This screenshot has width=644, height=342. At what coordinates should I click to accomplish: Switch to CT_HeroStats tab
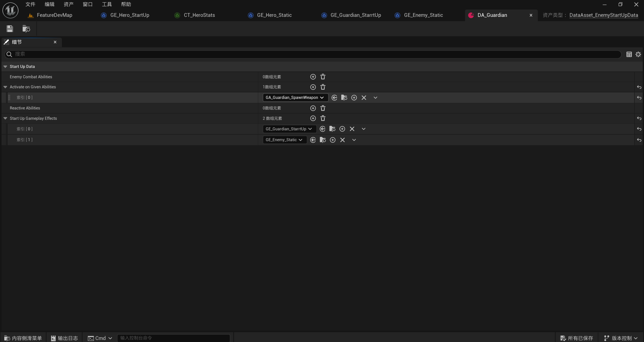click(199, 15)
